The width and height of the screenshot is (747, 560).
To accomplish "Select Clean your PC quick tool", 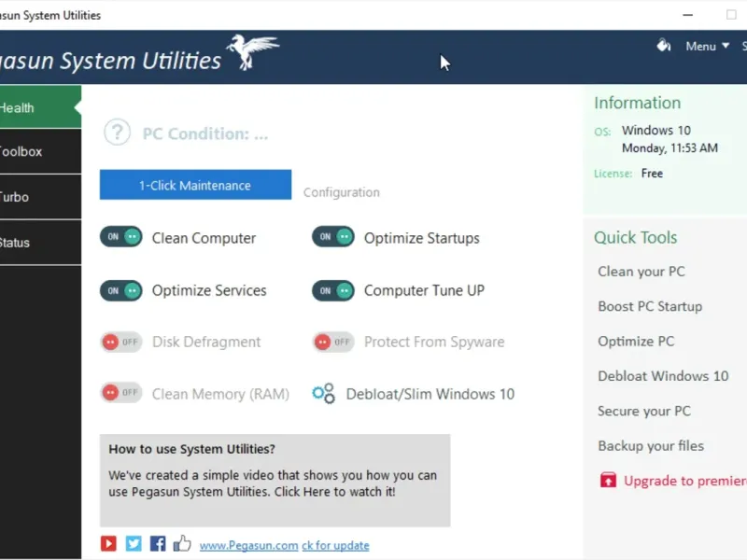I will tap(641, 272).
